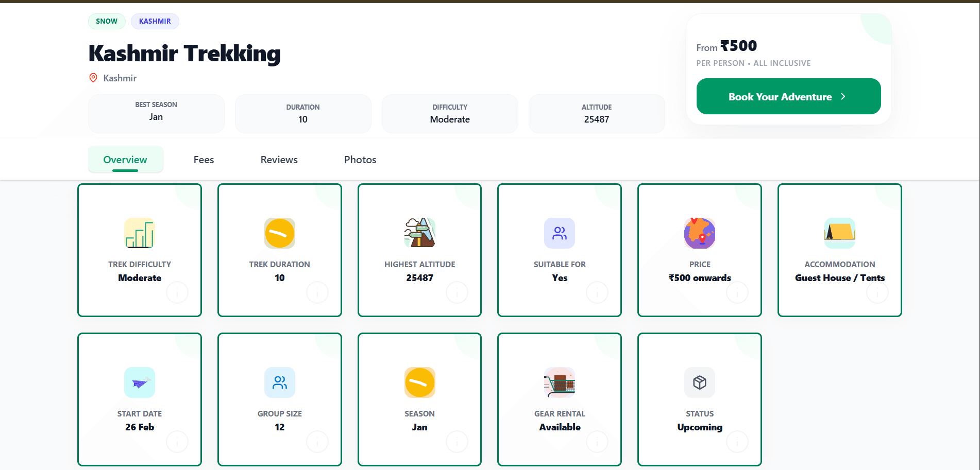Click the Highest Altitude mountain signpost icon
The width and height of the screenshot is (980, 470).
[420, 233]
